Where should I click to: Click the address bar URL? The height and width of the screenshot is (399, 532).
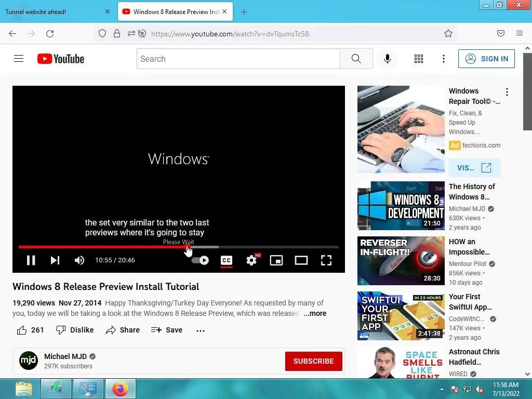coord(230,34)
